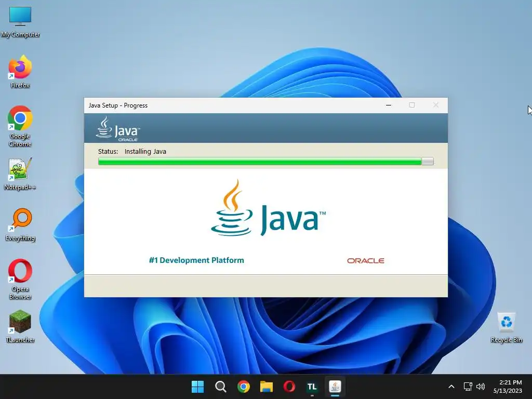
Task: Click the Java logo in header banner
Action: pyautogui.click(x=117, y=129)
